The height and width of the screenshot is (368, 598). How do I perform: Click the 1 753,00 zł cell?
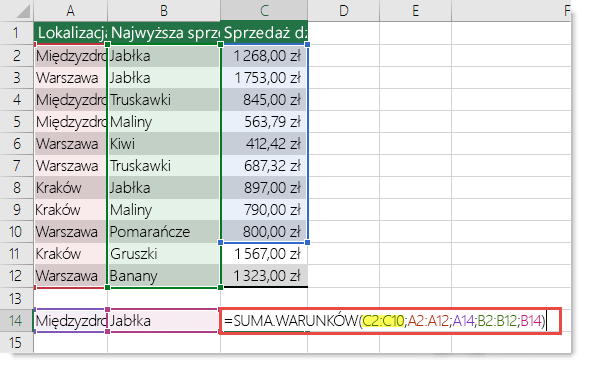click(x=264, y=78)
